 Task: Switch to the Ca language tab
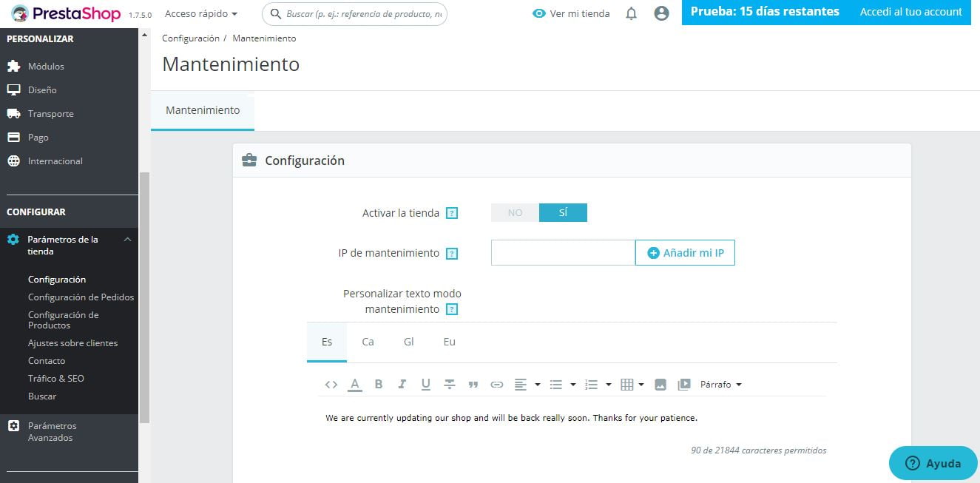point(368,342)
